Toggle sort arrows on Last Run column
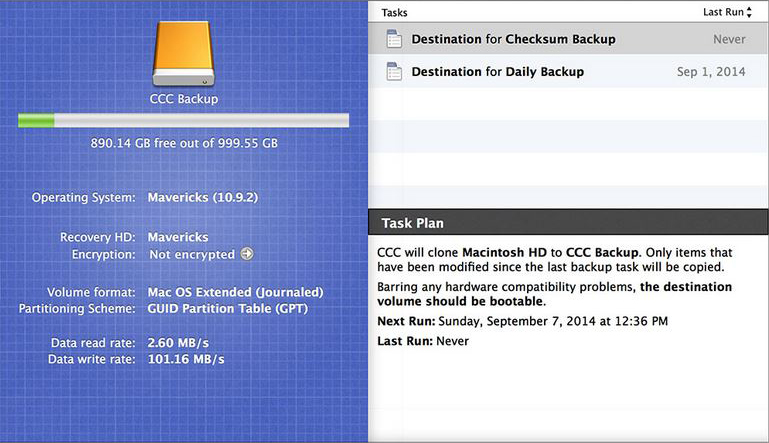 click(x=749, y=12)
